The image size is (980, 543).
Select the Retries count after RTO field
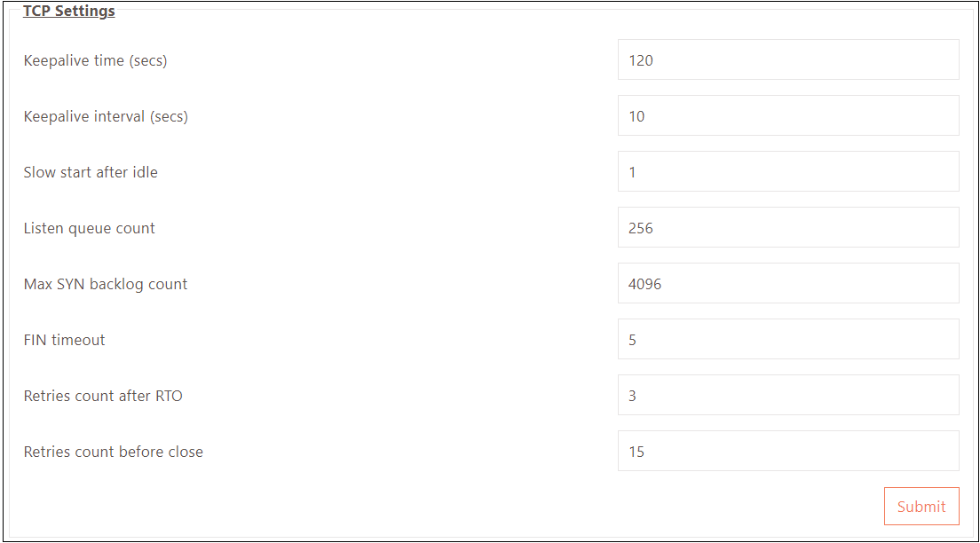[x=787, y=396]
